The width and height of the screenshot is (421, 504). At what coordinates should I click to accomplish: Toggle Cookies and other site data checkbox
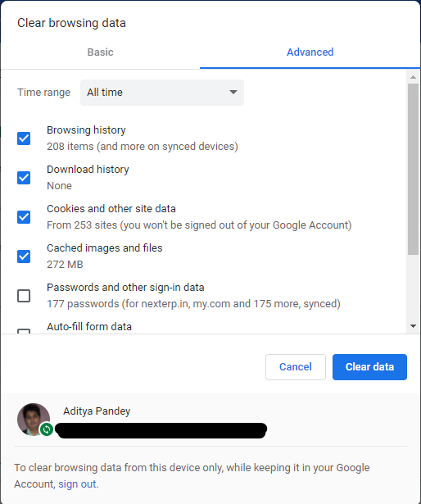24,217
